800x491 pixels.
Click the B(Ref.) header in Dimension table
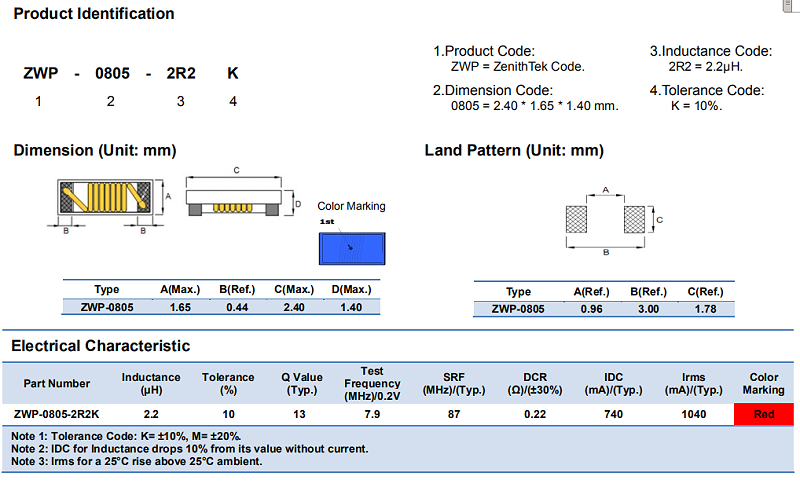(237, 289)
